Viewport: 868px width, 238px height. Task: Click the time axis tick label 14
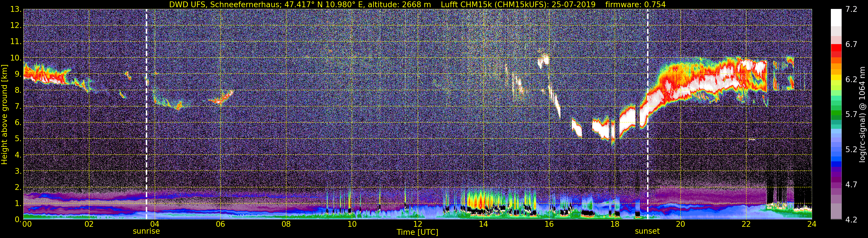(x=483, y=224)
